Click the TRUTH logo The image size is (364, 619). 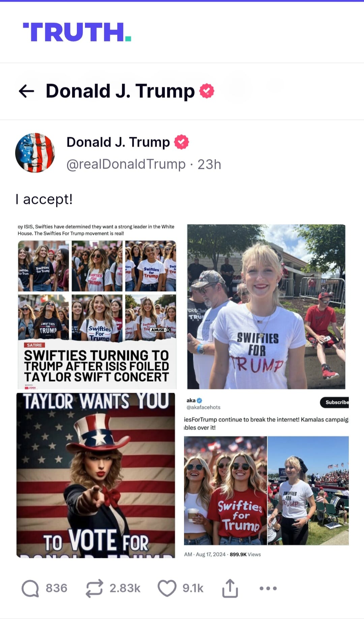[x=77, y=32]
